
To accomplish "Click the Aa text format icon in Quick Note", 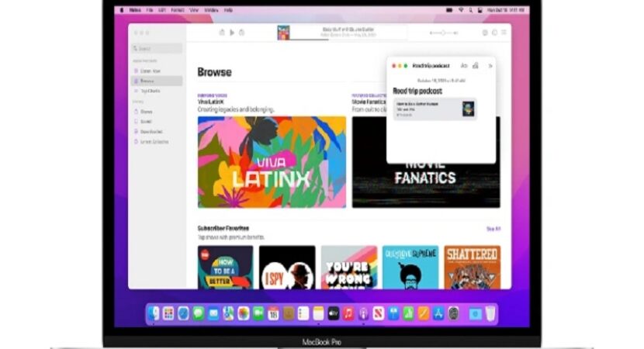I will (x=464, y=66).
